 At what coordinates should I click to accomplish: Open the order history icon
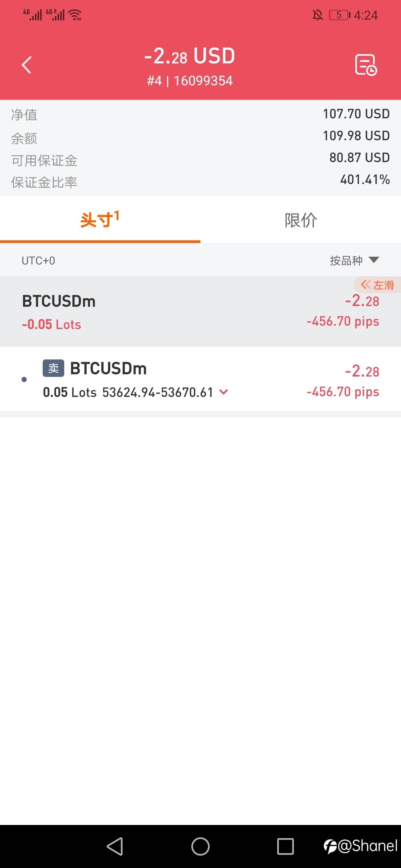pyautogui.click(x=366, y=65)
